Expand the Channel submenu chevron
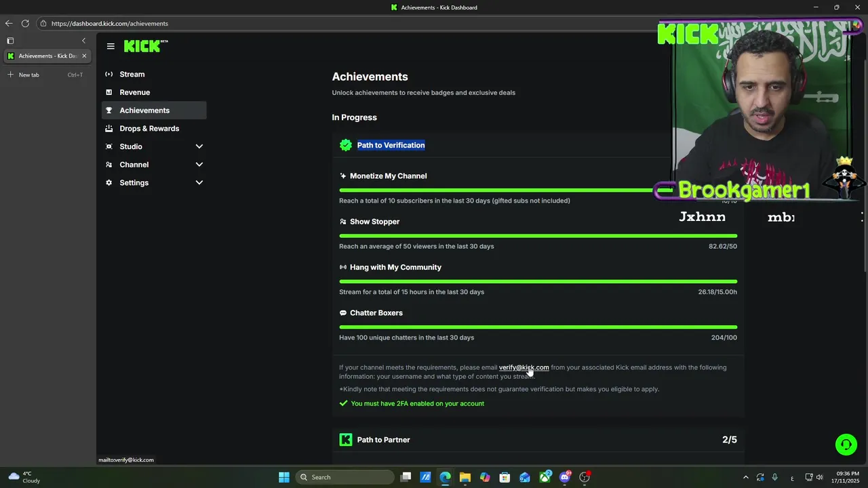This screenshot has height=488, width=868. (x=199, y=165)
